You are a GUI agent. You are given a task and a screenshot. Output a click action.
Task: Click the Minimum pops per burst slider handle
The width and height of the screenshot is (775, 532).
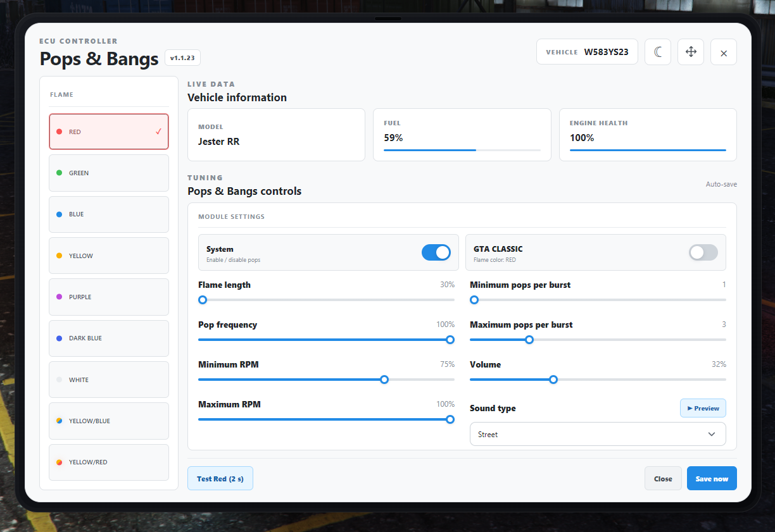[474, 300]
